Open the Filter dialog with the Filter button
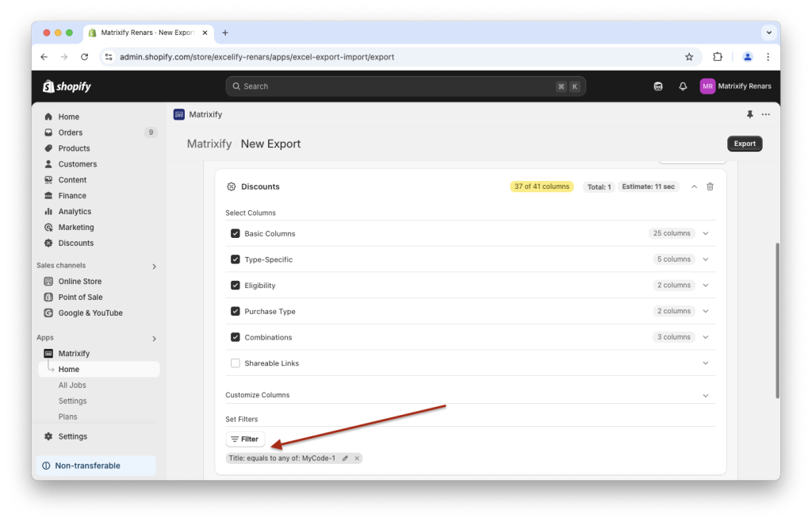Screen dimensions: 812x522 coord(245,438)
